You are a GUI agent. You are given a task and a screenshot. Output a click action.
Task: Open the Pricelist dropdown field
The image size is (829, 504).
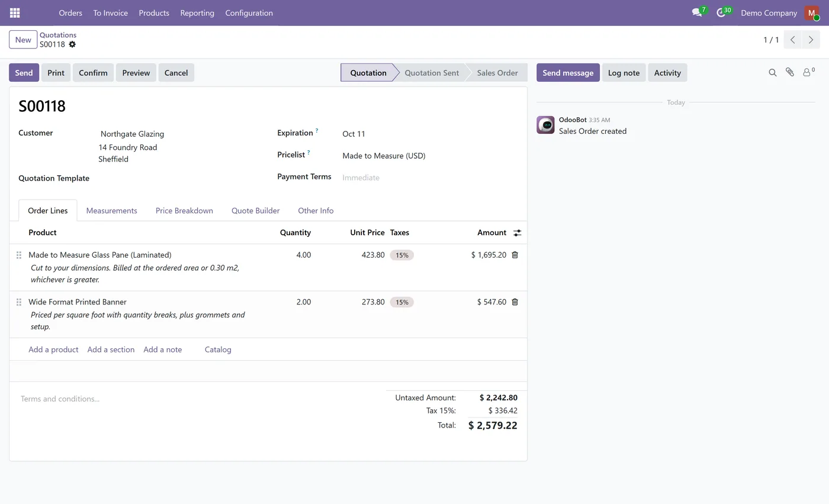(x=429, y=156)
